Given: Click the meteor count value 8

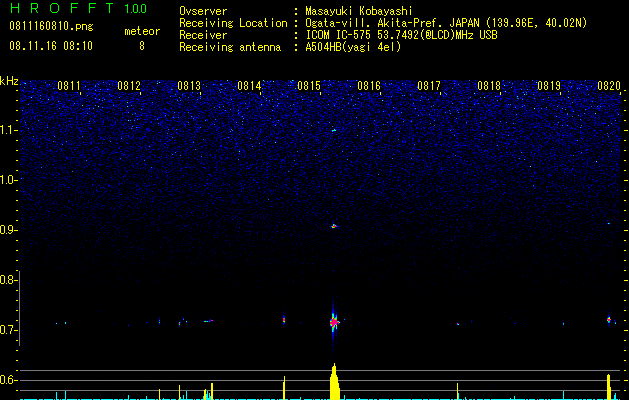Looking at the screenshot, I should (142, 46).
